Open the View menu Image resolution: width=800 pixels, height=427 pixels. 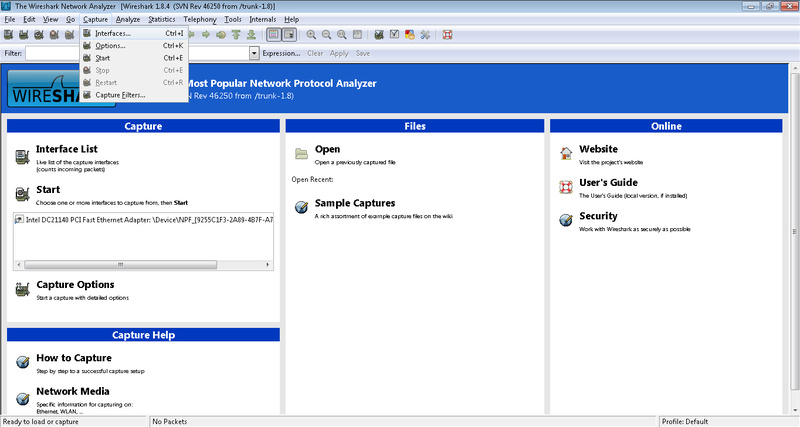click(51, 19)
